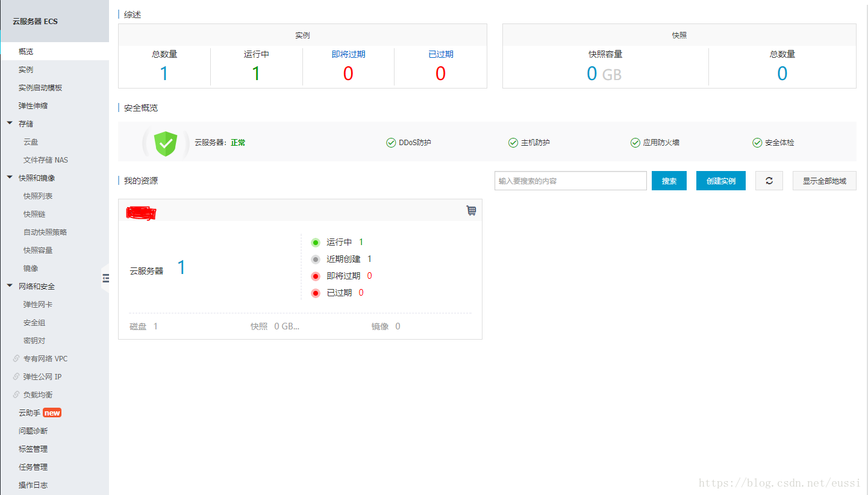Click the 应用防火墙 check icon
Screen dimensions: 868x495
635,143
